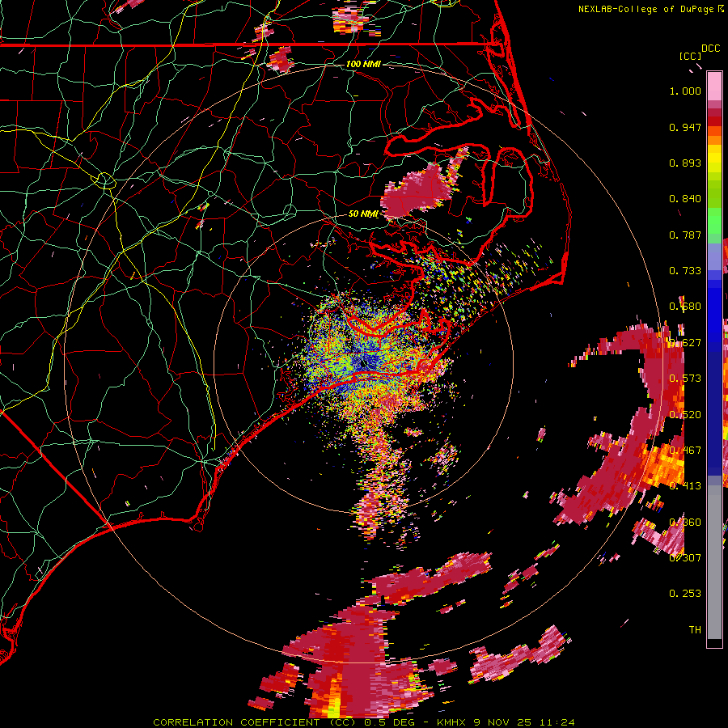Click the radar site center near the coast
The width and height of the screenshot is (728, 728).
(x=363, y=363)
